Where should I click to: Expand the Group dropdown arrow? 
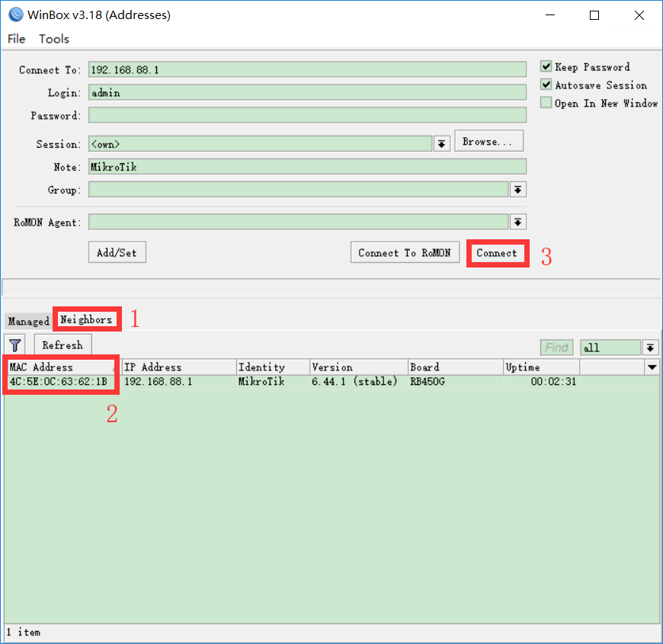click(x=518, y=190)
